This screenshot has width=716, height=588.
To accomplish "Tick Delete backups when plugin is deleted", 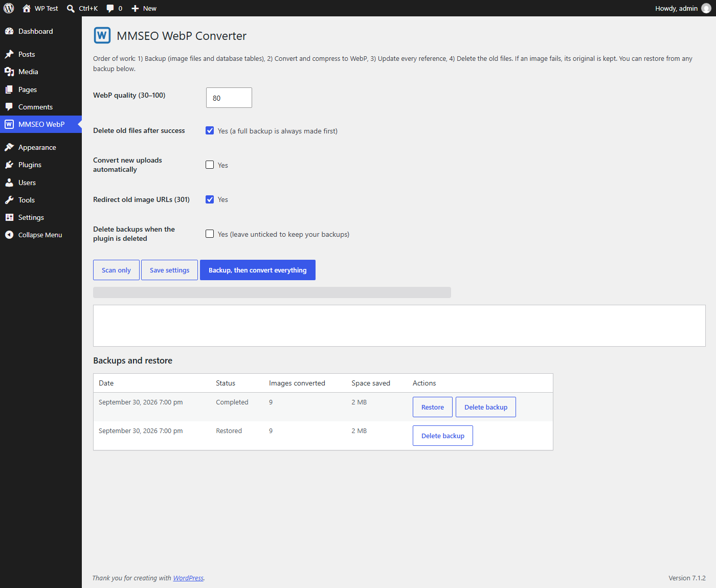I will point(210,234).
